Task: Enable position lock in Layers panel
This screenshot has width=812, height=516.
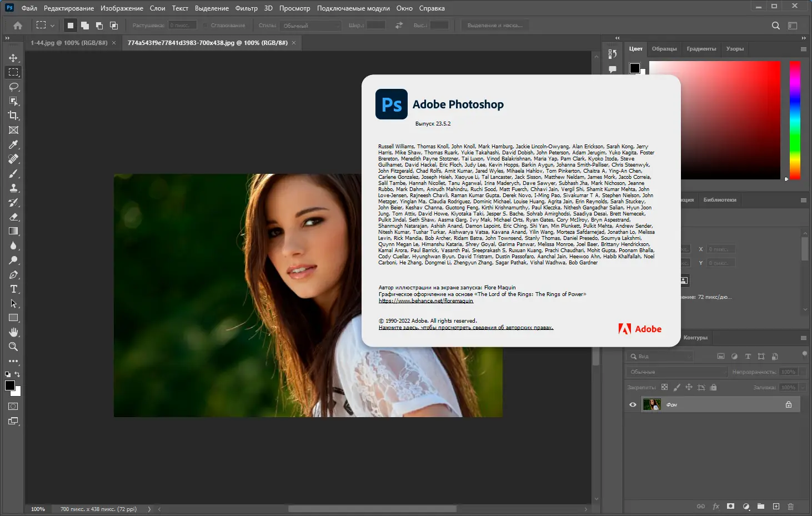Action: click(689, 387)
